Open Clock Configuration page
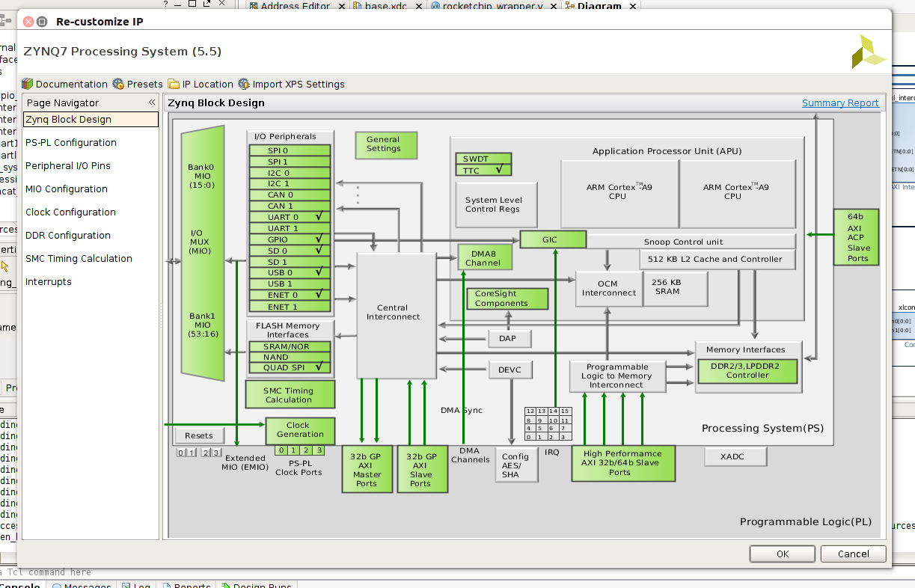The height and width of the screenshot is (588, 915). [70, 212]
